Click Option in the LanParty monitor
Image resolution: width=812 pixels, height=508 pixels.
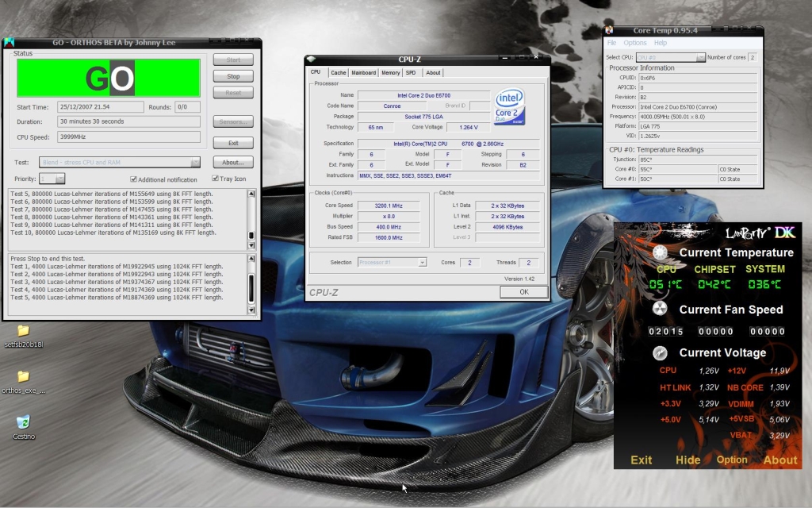(x=732, y=460)
